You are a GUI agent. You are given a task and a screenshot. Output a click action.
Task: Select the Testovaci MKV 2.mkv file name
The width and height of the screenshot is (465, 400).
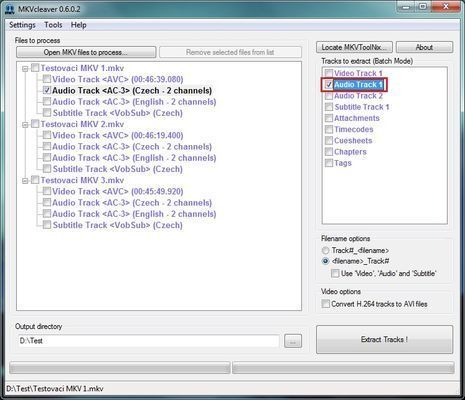click(x=82, y=124)
